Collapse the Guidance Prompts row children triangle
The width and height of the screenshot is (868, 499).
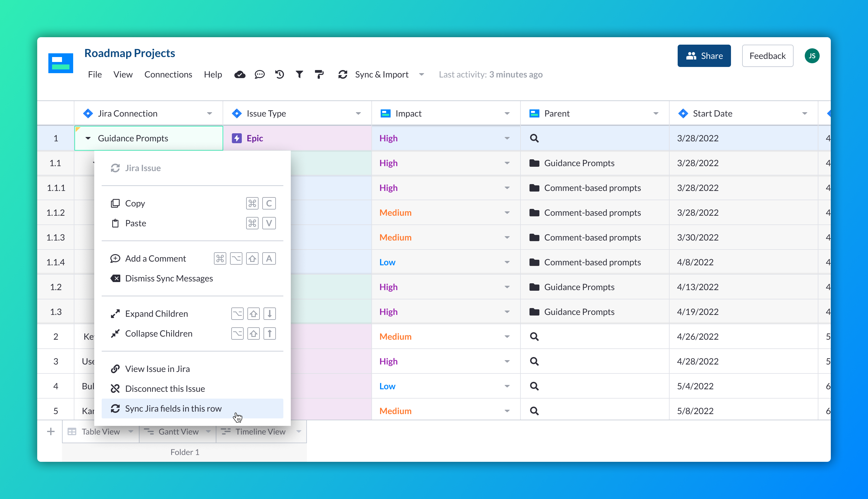(x=88, y=138)
